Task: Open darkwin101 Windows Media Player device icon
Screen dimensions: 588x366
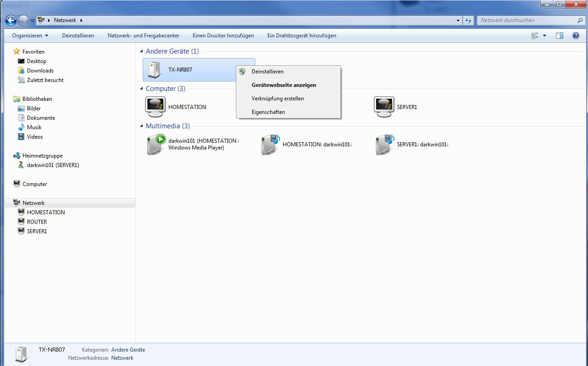Action: [x=156, y=145]
